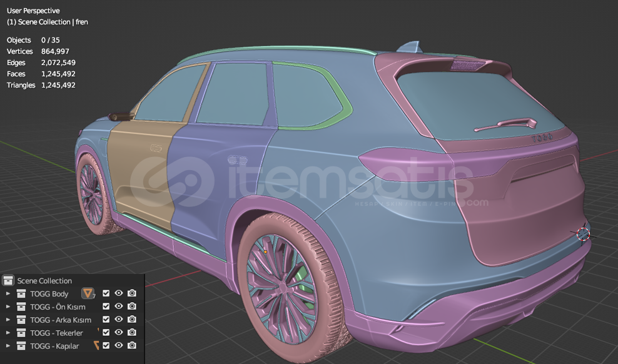Click the TOGG - Kapılar collection icon
The width and height of the screenshot is (618, 364).
click(x=21, y=346)
